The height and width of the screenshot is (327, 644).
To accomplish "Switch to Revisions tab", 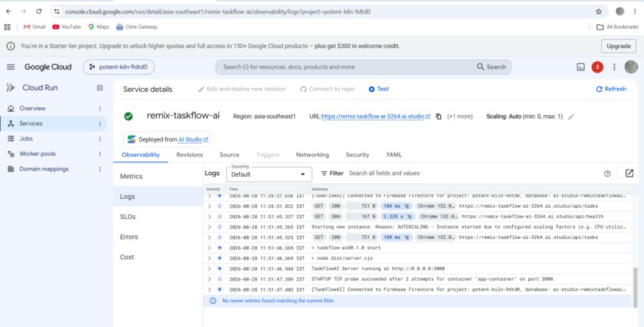I will pyautogui.click(x=189, y=155).
